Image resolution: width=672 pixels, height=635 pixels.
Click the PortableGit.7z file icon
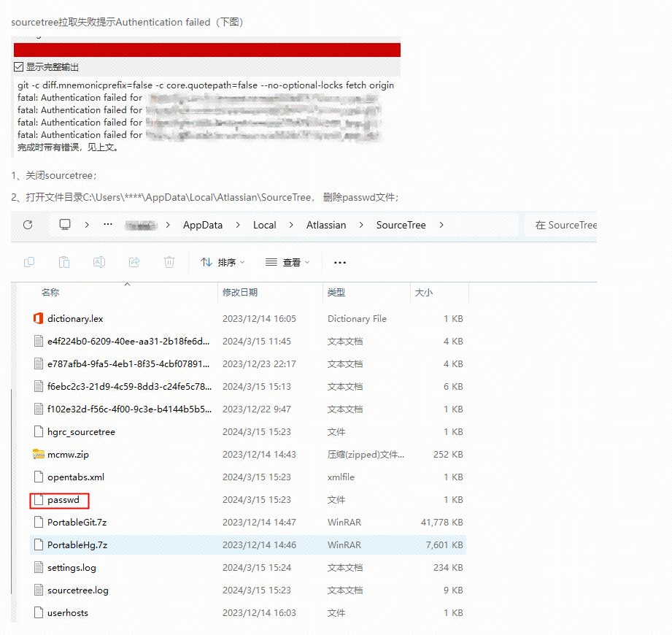pos(39,523)
